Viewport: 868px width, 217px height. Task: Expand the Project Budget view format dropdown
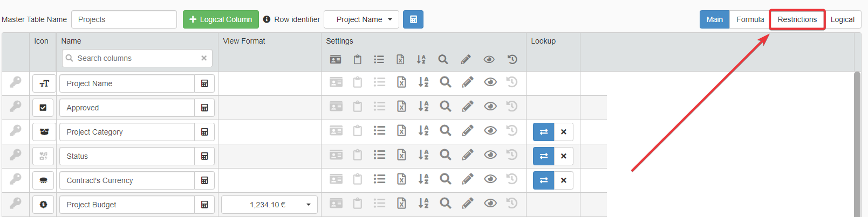pos(269,205)
